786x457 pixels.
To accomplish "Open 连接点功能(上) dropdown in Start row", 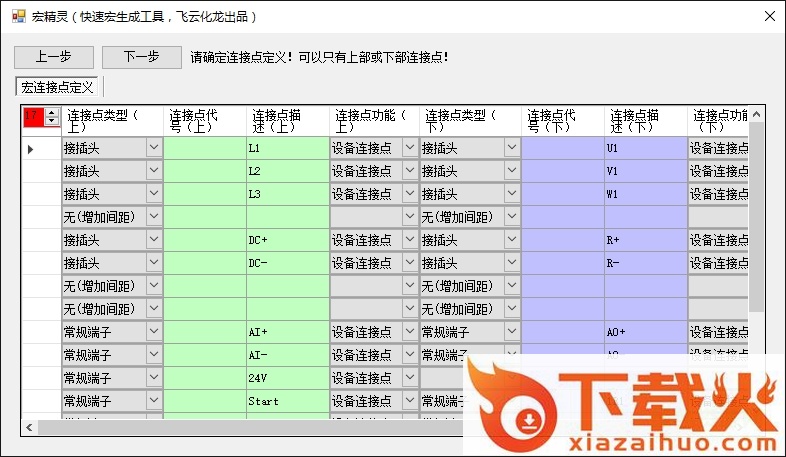I will click(x=410, y=401).
